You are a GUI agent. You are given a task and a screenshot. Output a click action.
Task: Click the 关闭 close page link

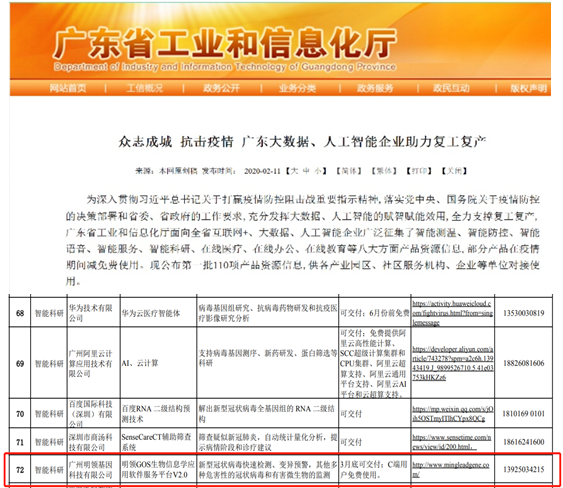(x=454, y=171)
